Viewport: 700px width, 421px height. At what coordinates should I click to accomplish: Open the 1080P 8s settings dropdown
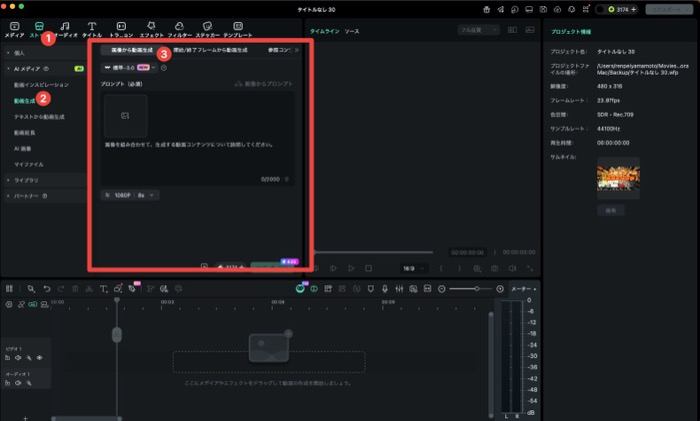coord(130,195)
